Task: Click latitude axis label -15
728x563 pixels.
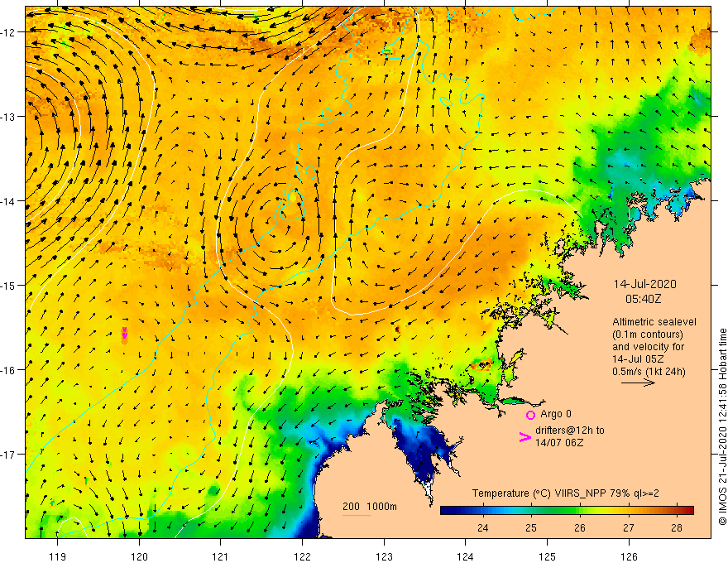Action: tap(9, 285)
